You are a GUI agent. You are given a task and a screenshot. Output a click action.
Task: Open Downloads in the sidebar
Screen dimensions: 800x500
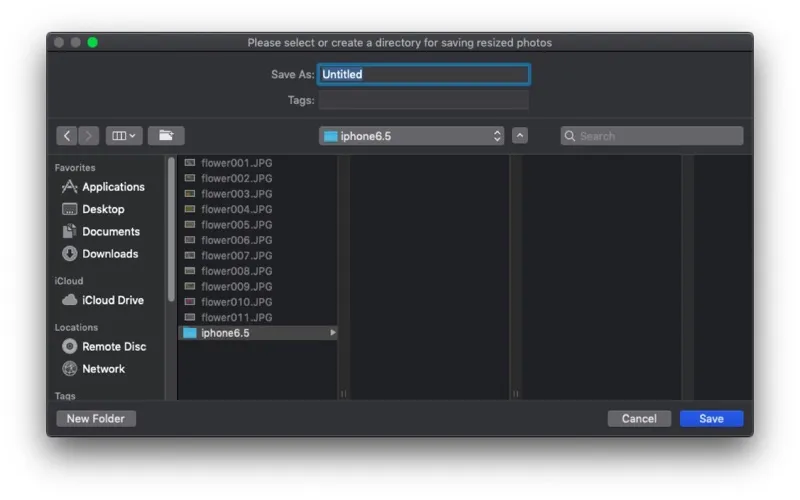pyautogui.click(x=109, y=254)
